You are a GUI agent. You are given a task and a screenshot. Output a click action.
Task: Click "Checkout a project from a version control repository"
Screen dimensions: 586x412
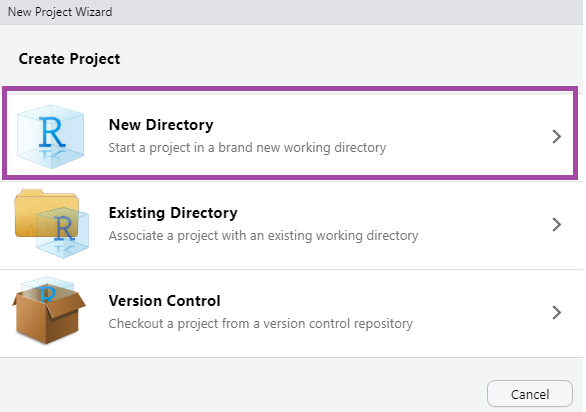[x=260, y=324]
